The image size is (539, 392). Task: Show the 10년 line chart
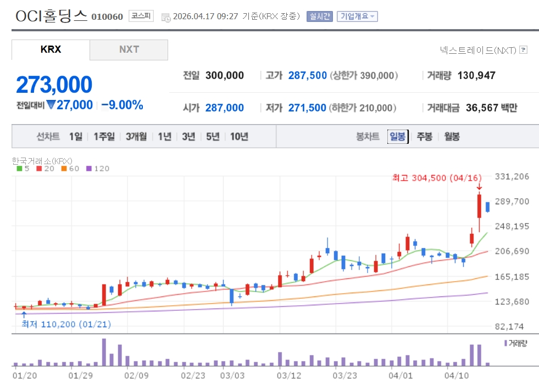tap(239, 137)
